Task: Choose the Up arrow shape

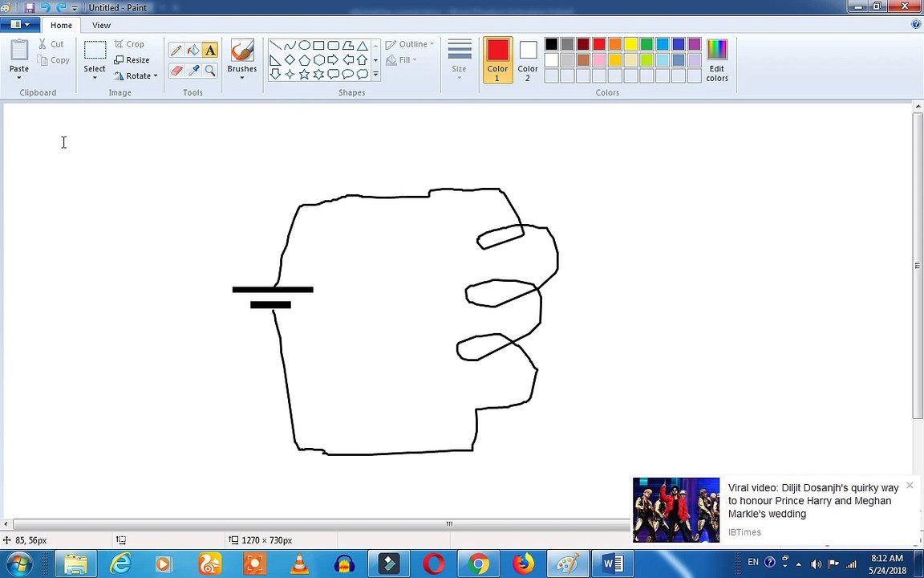Action: click(x=362, y=59)
